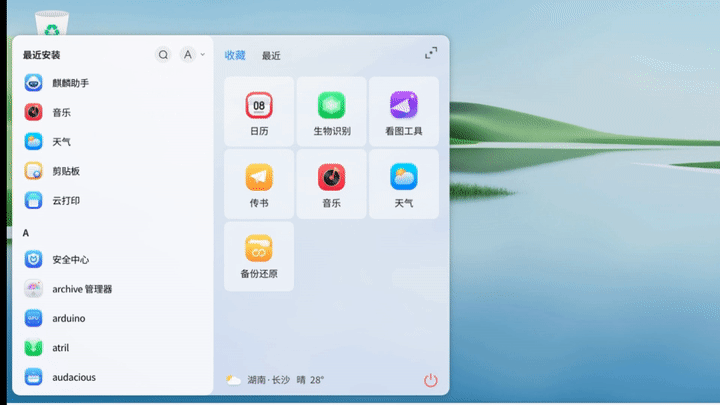The height and width of the screenshot is (405, 720).
Task: Open the 日历 calendar app tile
Action: pyautogui.click(x=259, y=111)
